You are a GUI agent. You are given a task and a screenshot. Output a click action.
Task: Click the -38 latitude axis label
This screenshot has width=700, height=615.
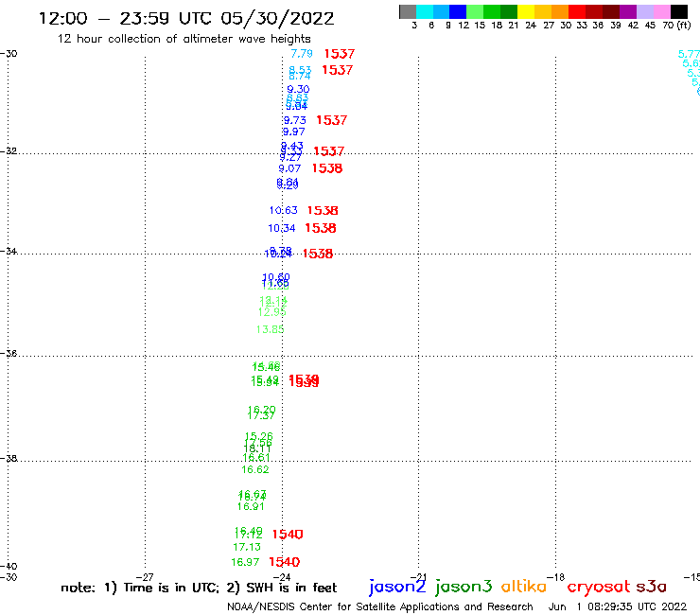pos(9,458)
